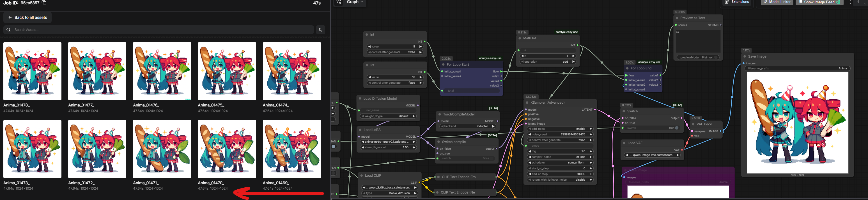Open the Anima_01469_ thumbnail
868x200 pixels.
(292, 149)
